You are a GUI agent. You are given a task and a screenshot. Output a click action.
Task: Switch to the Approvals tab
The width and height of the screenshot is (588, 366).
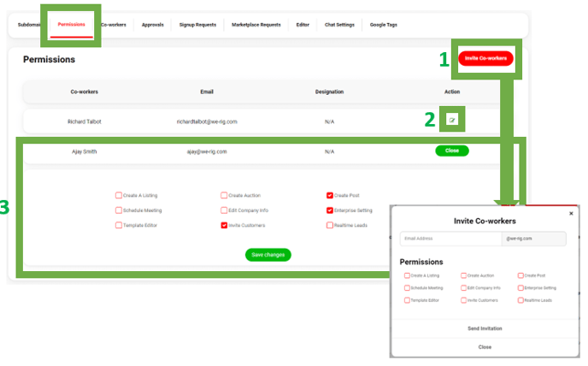click(154, 25)
